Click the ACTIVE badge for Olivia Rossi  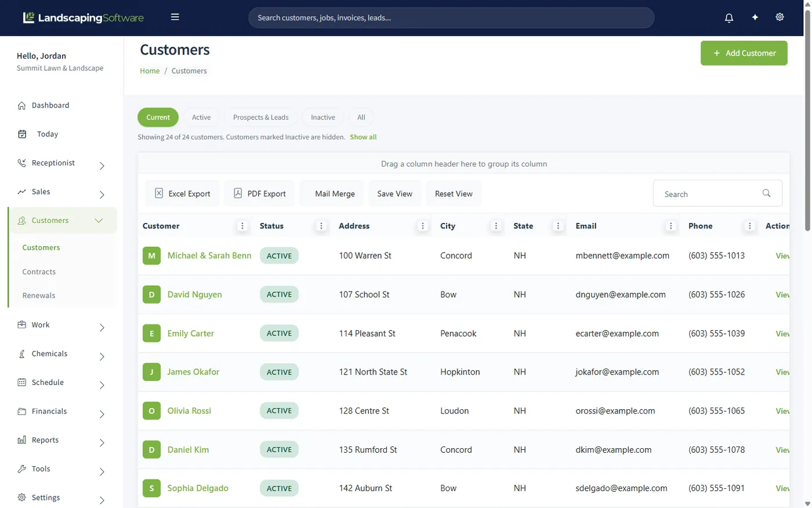click(279, 410)
